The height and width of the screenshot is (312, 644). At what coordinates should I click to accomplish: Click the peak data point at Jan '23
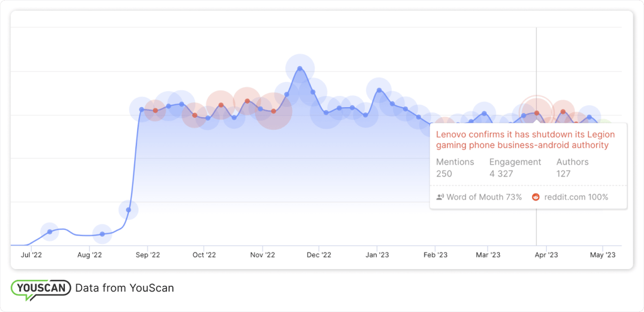point(379,91)
